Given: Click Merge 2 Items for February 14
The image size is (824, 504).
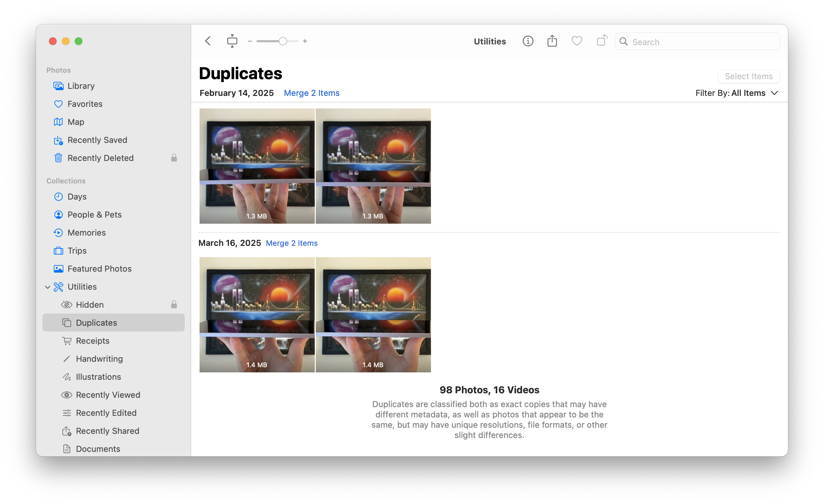Looking at the screenshot, I should pyautogui.click(x=311, y=93).
